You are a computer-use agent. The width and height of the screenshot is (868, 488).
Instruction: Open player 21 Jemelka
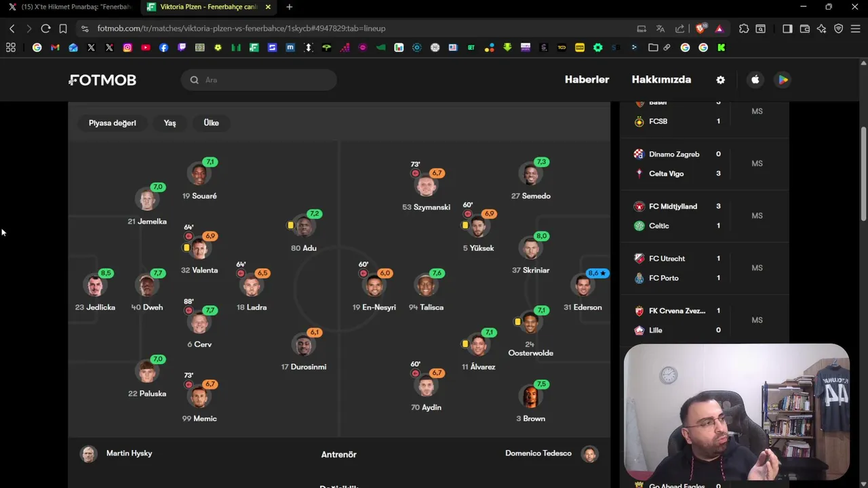(x=147, y=205)
